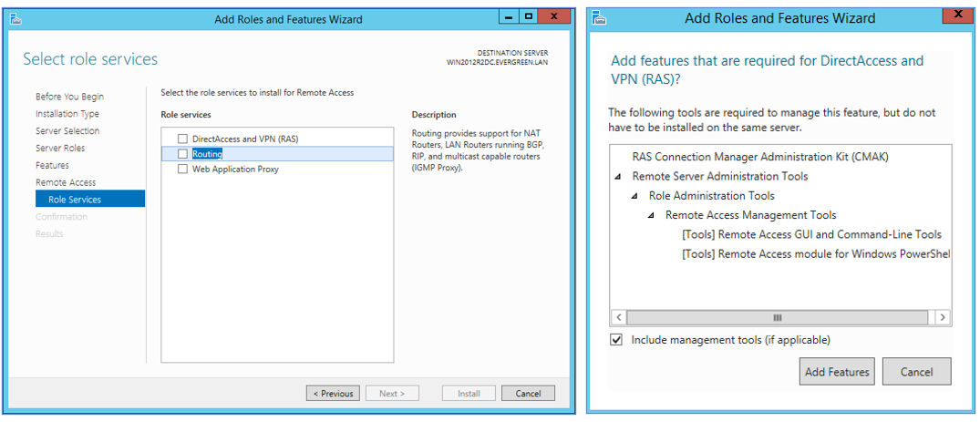Click the wizard icon in right dialog title bar
Image resolution: width=980 pixels, height=422 pixels.
(x=598, y=17)
